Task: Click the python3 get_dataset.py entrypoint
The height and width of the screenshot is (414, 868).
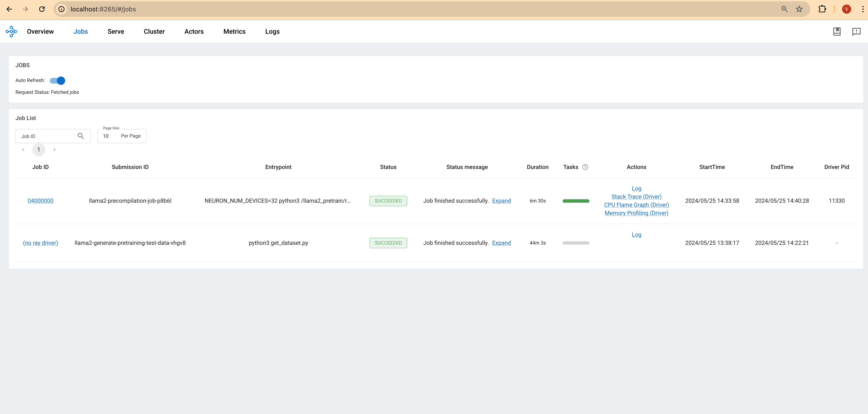Action: [278, 243]
